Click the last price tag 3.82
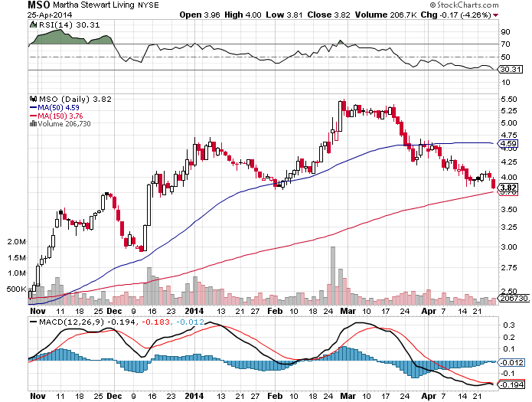Viewport: 532px width, 402px height. [x=508, y=188]
